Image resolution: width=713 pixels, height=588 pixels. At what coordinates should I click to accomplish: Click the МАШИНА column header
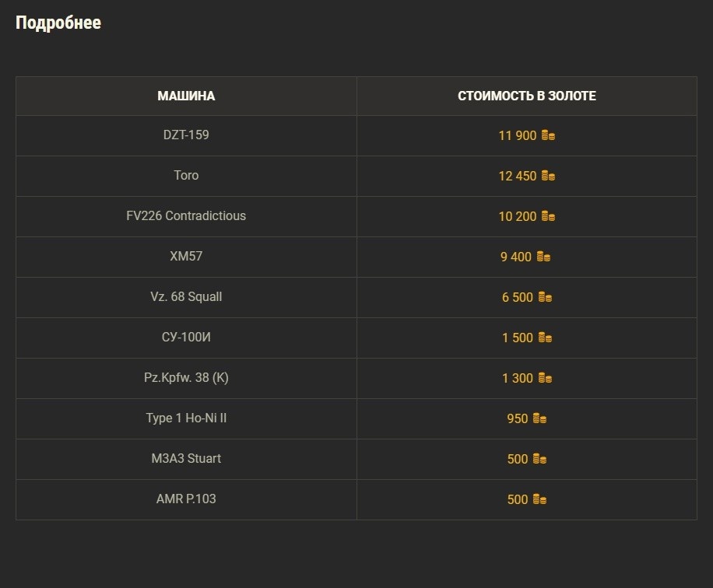186,96
